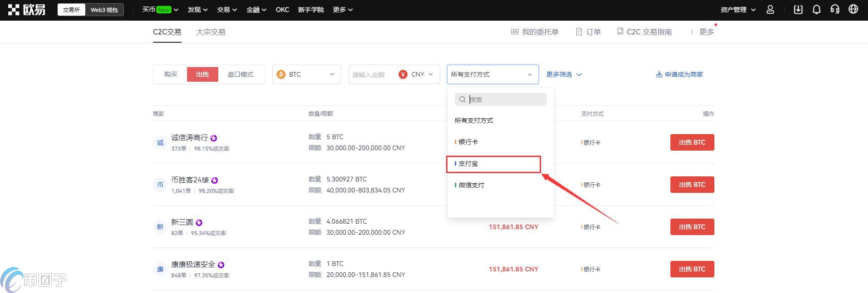Switch to C2C交易 tab

coord(167,32)
